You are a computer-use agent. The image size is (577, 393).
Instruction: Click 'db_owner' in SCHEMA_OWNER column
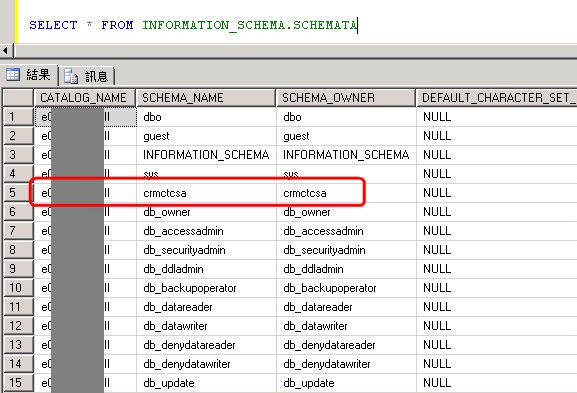click(x=307, y=212)
